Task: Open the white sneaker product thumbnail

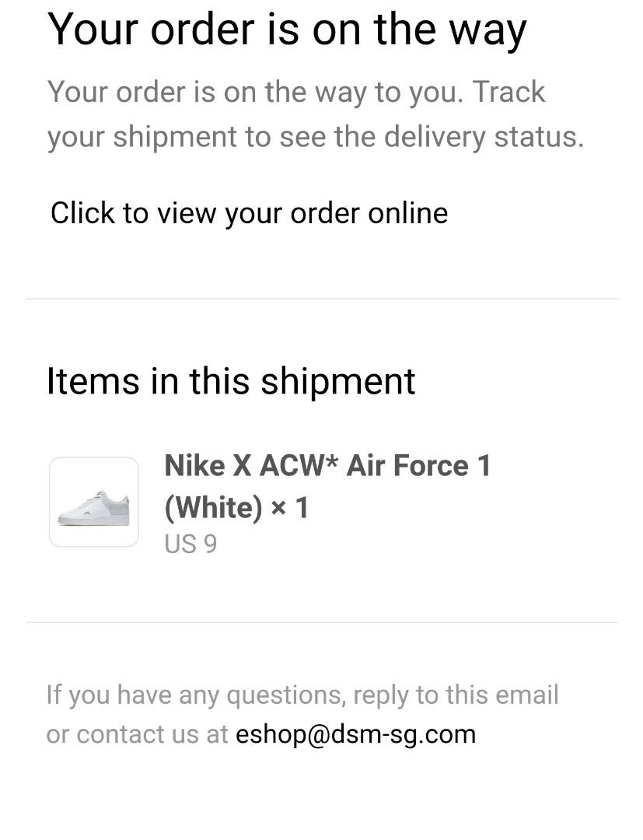Action: [x=94, y=502]
